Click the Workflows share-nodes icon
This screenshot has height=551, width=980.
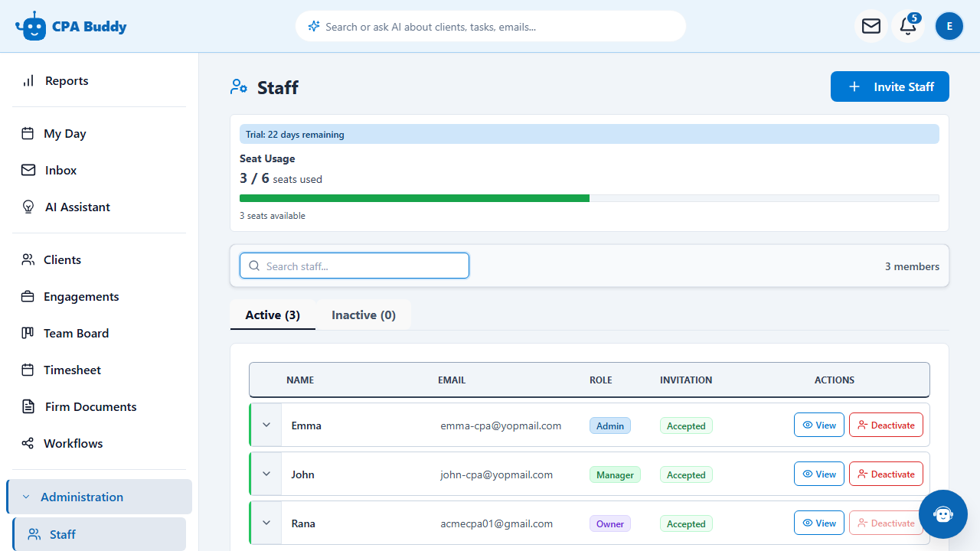point(28,443)
